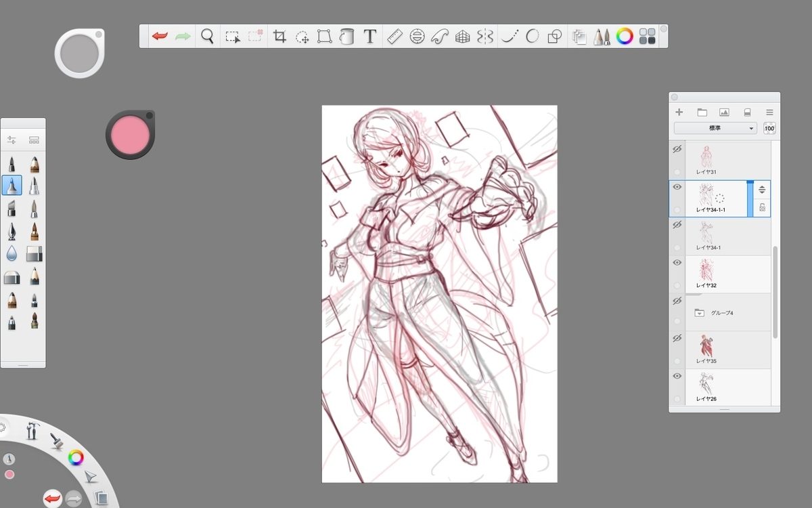Open the draw styles shapes tool
The image size is (812, 508).
(554, 37)
